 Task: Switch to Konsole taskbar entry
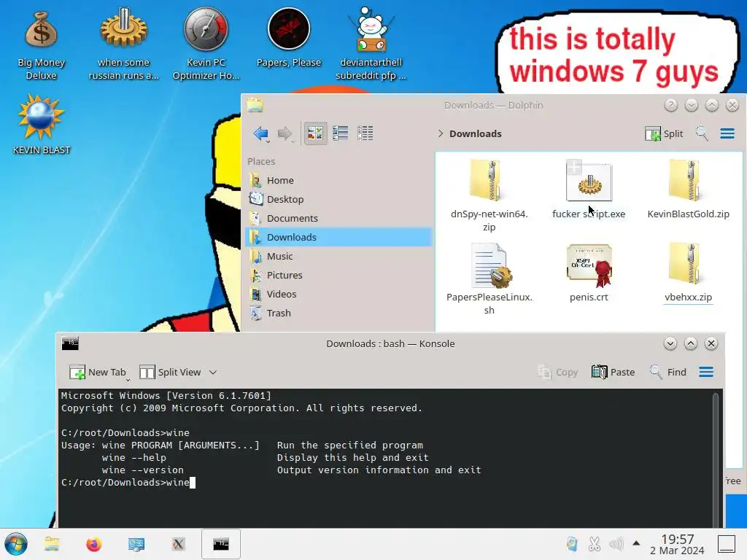click(x=220, y=544)
